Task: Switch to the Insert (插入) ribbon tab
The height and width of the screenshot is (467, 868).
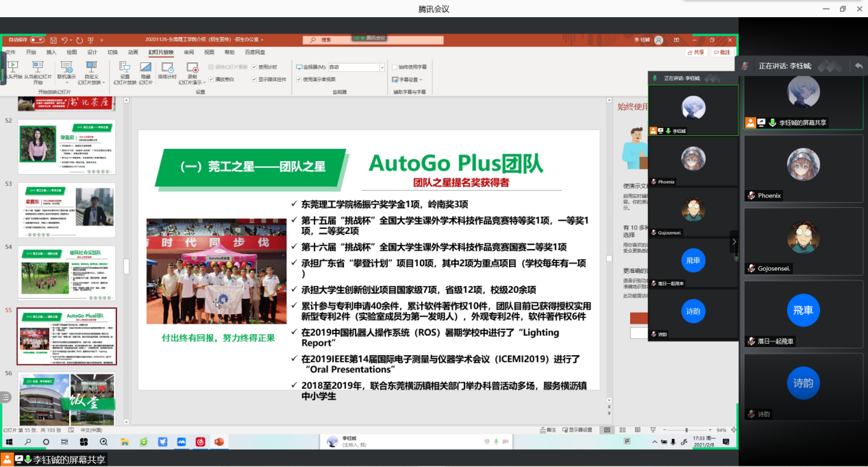Action: pyautogui.click(x=51, y=52)
